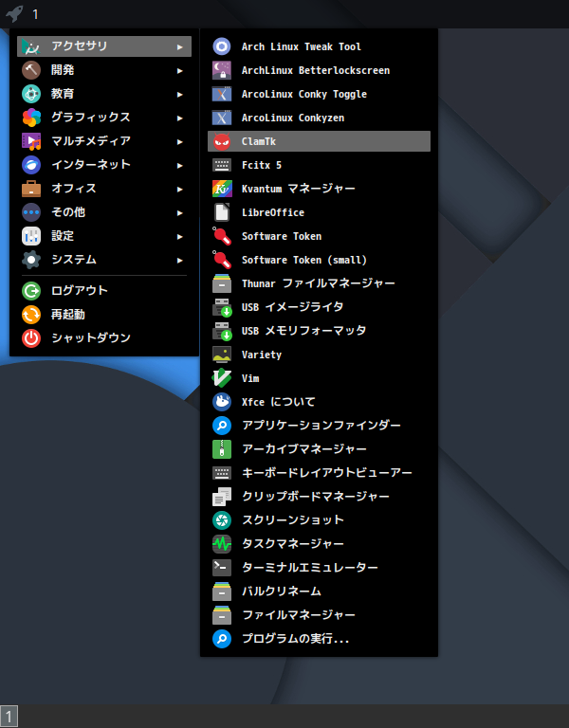569x728 pixels.
Task: Select the その他 category
Action: click(104, 212)
